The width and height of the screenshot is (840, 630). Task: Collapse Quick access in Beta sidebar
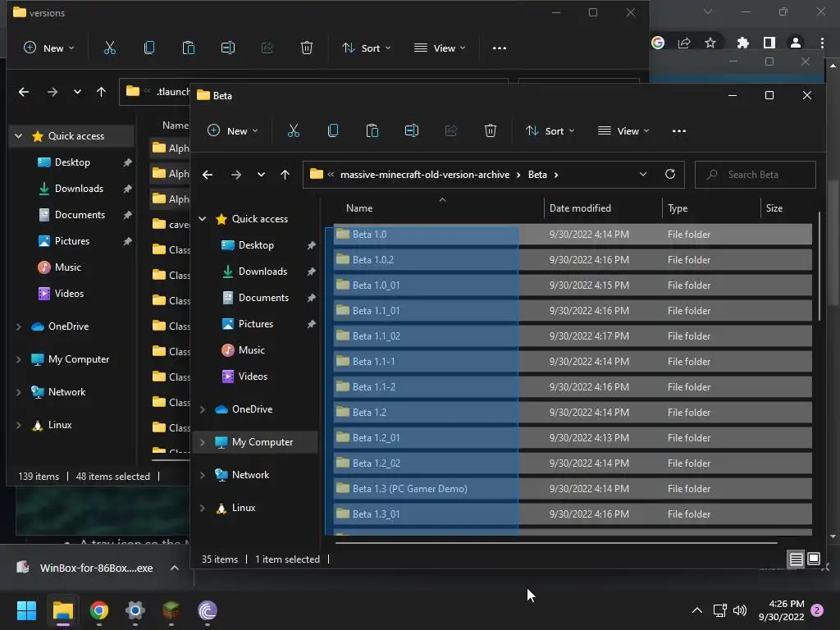(203, 218)
